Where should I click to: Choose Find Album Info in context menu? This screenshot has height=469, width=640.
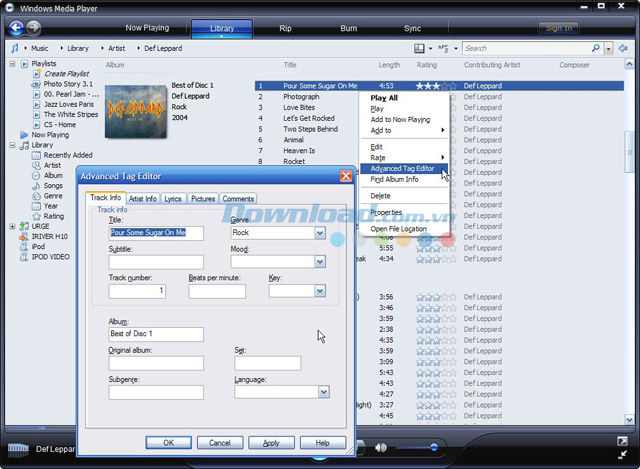pos(404,180)
